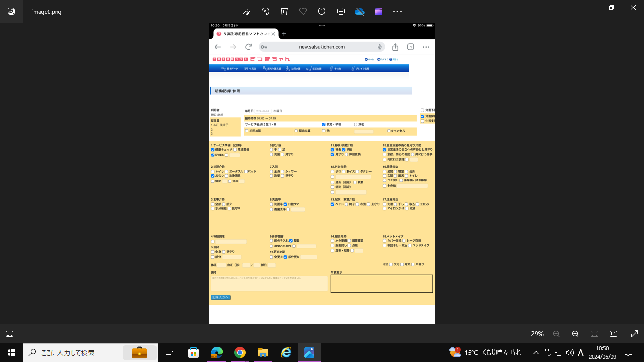Switch to Google Chrome in the taskbar
Viewport: 644px width, 362px height.
click(240, 353)
